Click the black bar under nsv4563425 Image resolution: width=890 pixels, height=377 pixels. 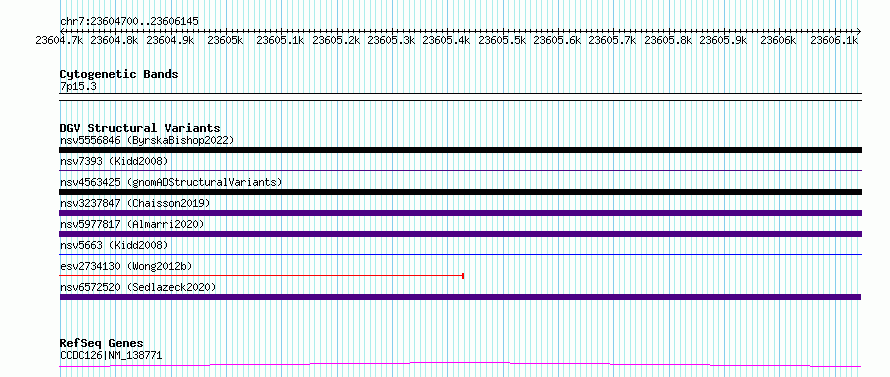point(460,192)
